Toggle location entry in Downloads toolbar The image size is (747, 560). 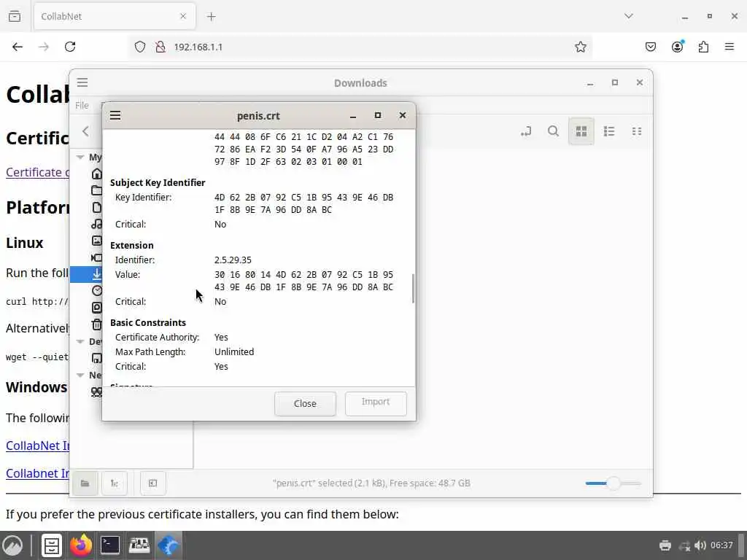(x=526, y=131)
